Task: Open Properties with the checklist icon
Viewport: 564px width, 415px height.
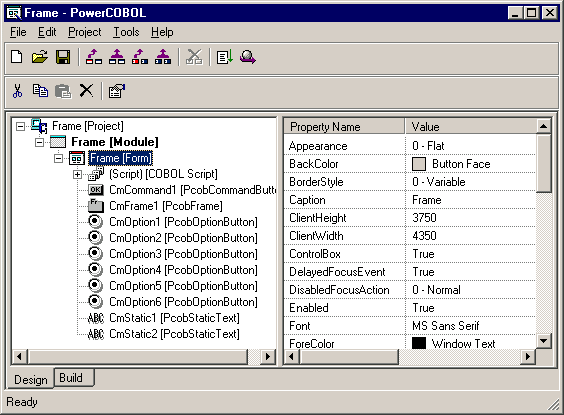Action: coord(117,91)
